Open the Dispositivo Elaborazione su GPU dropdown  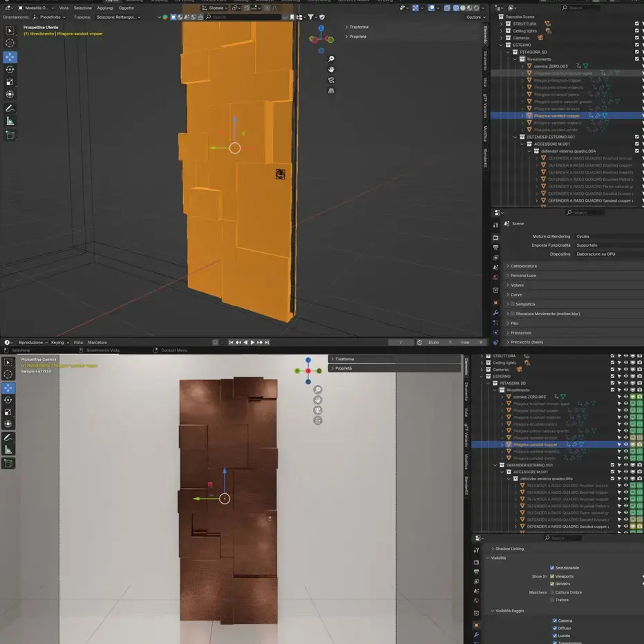pyautogui.click(x=609, y=254)
